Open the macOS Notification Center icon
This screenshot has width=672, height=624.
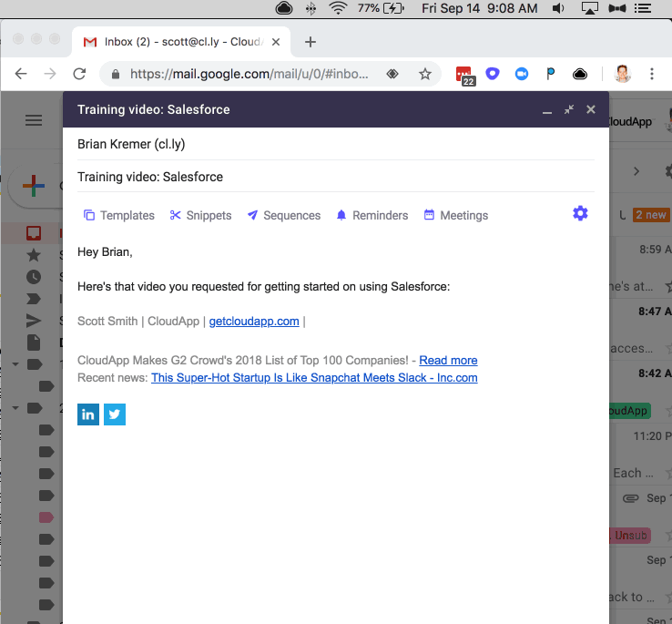coord(643,8)
